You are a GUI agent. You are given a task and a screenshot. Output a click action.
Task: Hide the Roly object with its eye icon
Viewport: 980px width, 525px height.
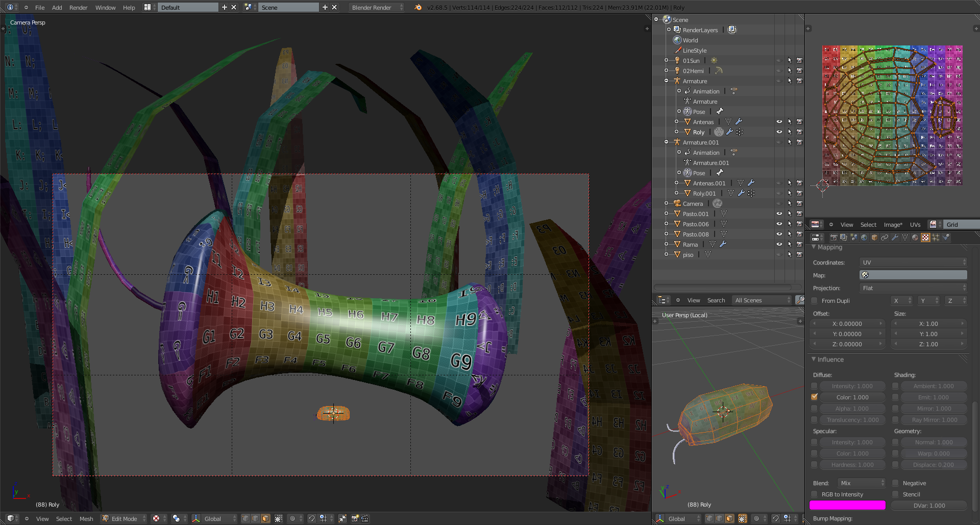779,132
